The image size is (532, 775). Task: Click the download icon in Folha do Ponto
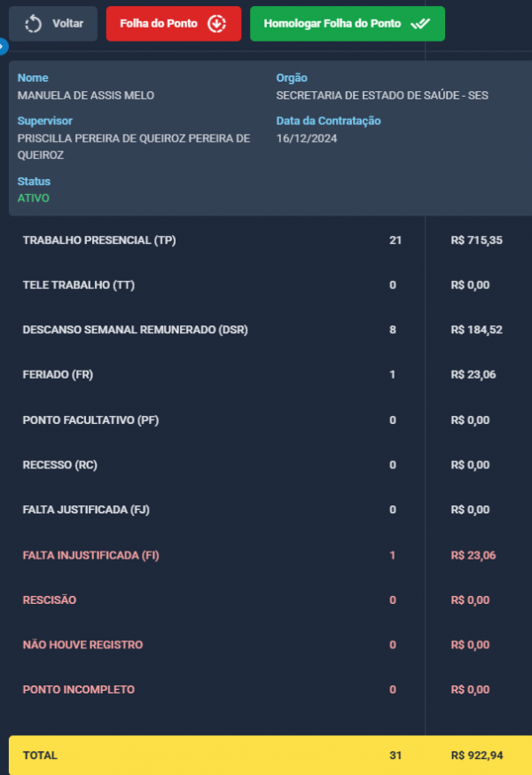pyautogui.click(x=216, y=24)
